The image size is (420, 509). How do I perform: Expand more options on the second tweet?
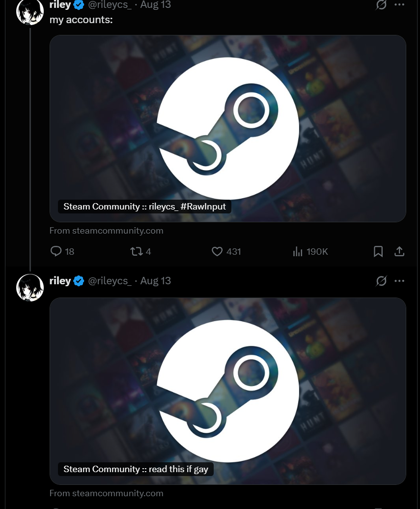[399, 281]
